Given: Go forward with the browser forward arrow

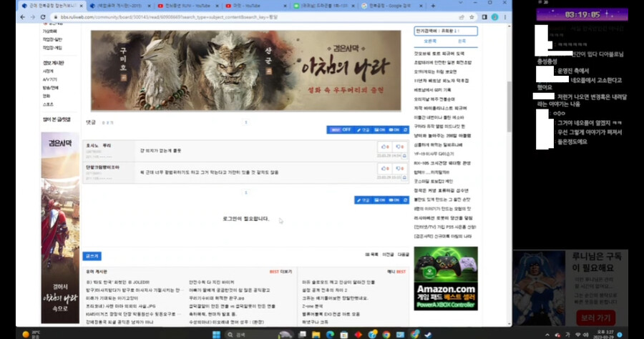Looking at the screenshot, I should pos(32,17).
